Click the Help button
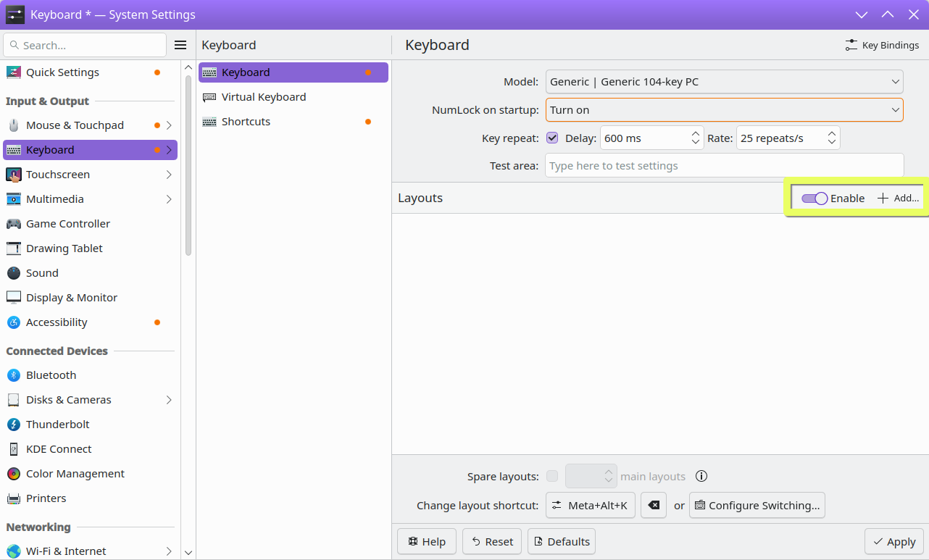The height and width of the screenshot is (560, 929). [427, 541]
